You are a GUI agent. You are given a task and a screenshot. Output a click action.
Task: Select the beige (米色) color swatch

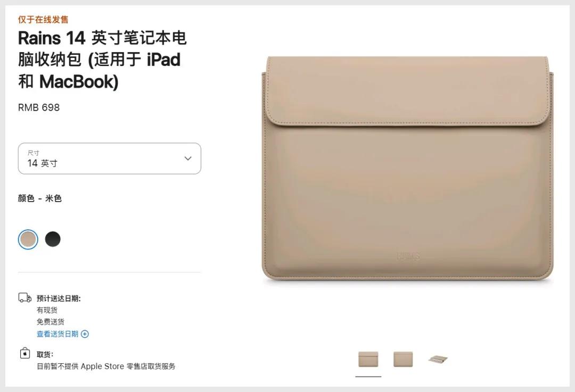(28, 239)
